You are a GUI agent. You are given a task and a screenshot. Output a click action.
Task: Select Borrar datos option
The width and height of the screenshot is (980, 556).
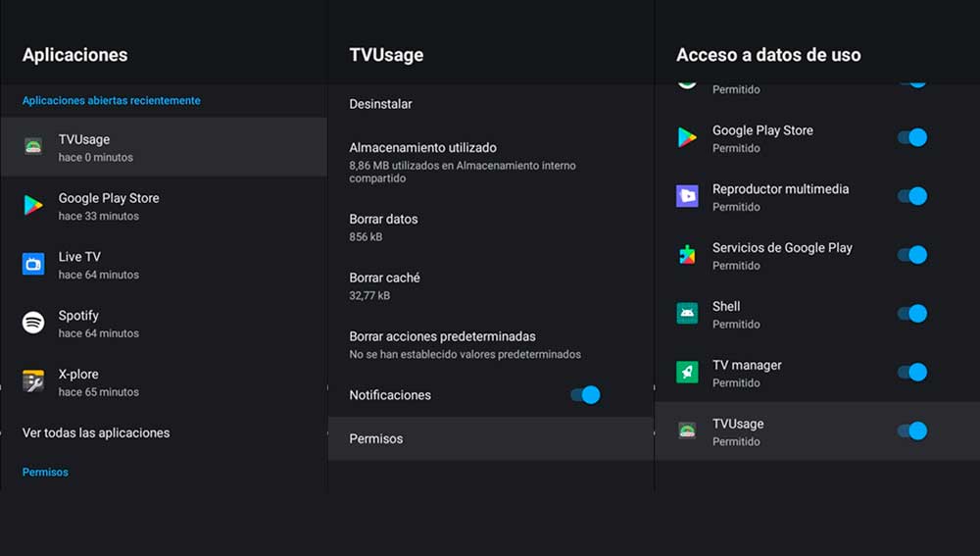tap(491, 227)
